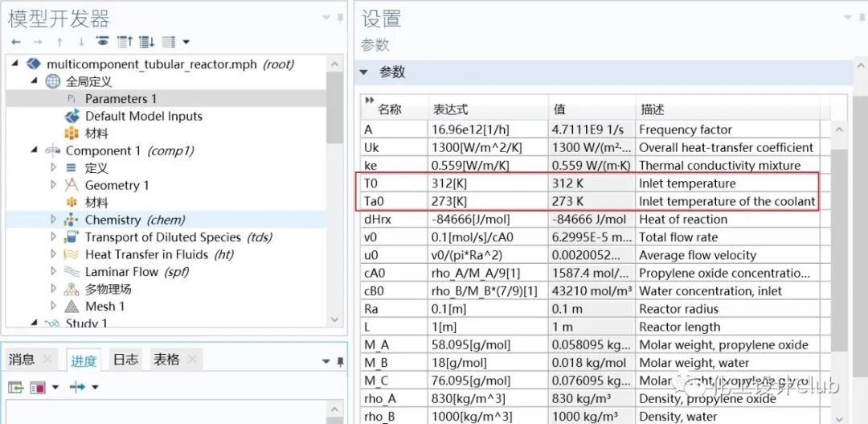The height and width of the screenshot is (424, 868).
Task: Collapse the root node multicomponent_tubular_reactor.mph
Action: pyautogui.click(x=15, y=64)
